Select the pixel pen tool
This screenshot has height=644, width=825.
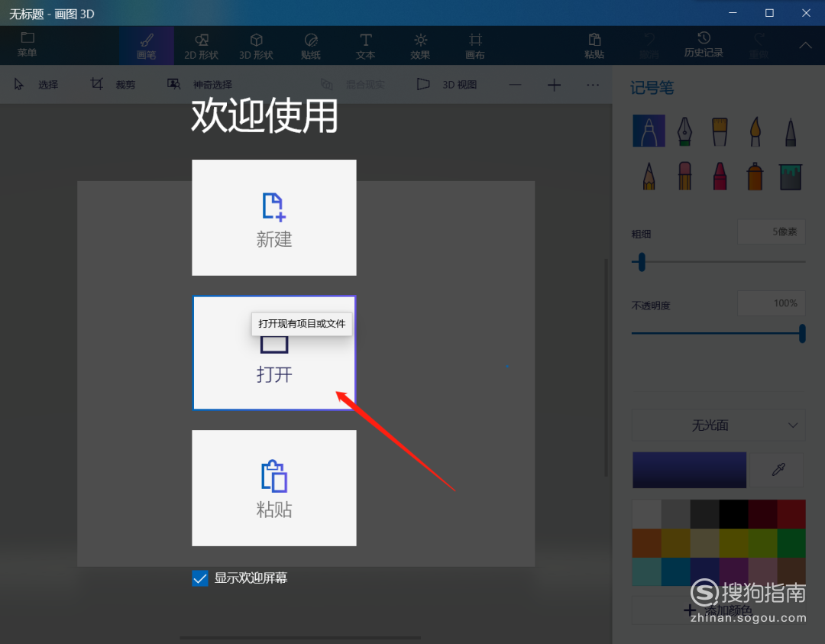tap(791, 131)
